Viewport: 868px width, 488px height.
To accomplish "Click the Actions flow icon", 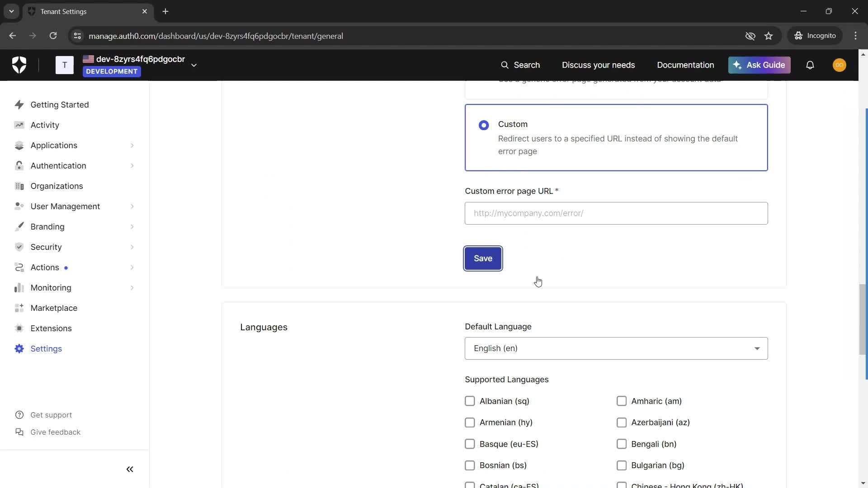I will tap(19, 267).
